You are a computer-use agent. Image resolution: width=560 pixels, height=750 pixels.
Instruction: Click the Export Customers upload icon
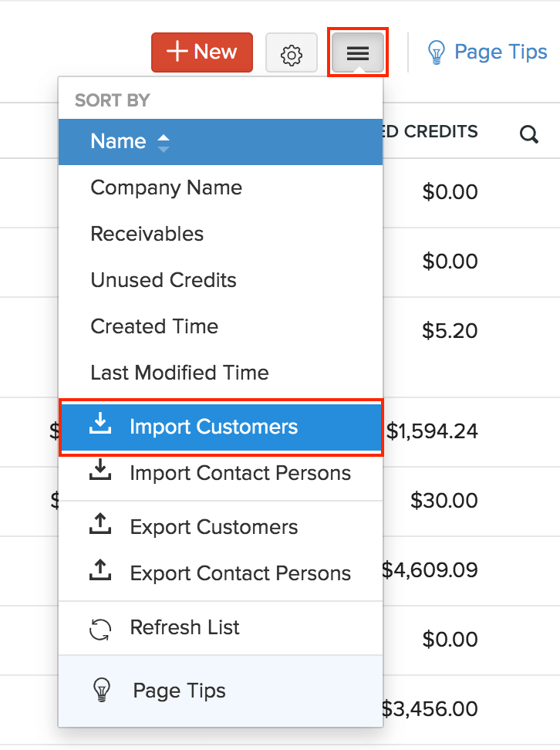(101, 526)
